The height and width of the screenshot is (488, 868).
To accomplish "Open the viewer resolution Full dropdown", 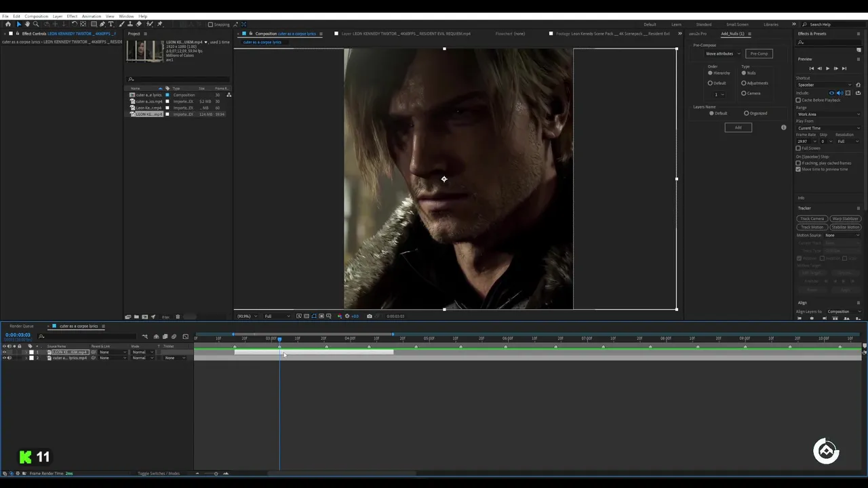I will coord(277,316).
